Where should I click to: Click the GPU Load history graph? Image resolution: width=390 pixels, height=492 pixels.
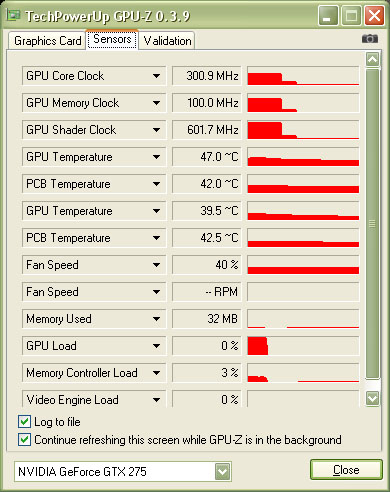pyautogui.click(x=303, y=346)
